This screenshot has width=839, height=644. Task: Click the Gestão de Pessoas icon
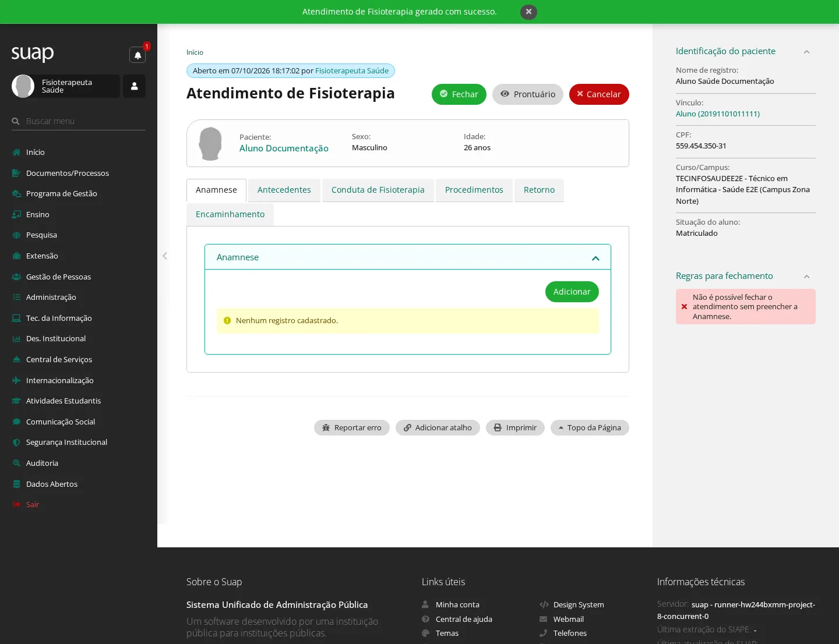coord(16,277)
